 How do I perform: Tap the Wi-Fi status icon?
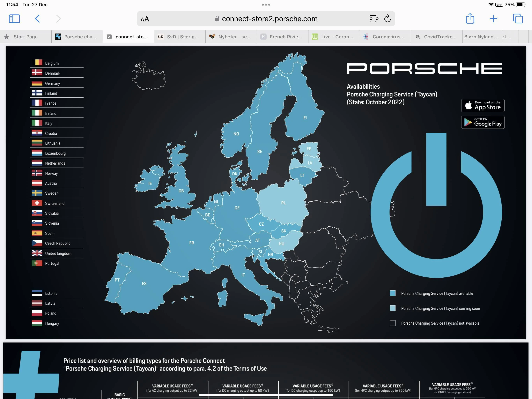click(x=491, y=4)
